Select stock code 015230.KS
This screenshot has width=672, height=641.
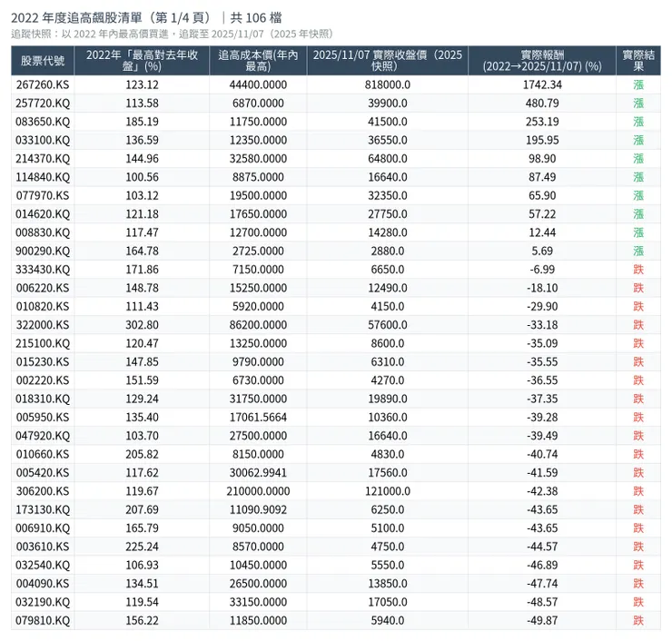pos(43,361)
